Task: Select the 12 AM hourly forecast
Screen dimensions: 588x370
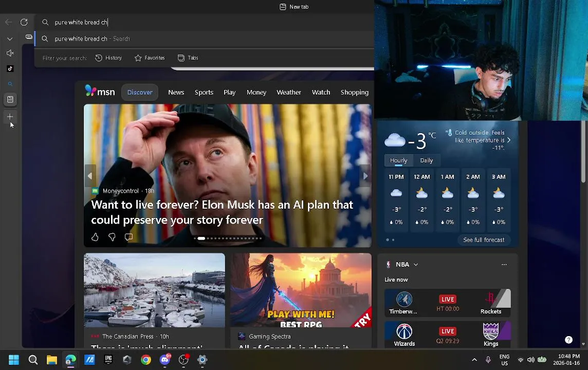Action: (422, 200)
